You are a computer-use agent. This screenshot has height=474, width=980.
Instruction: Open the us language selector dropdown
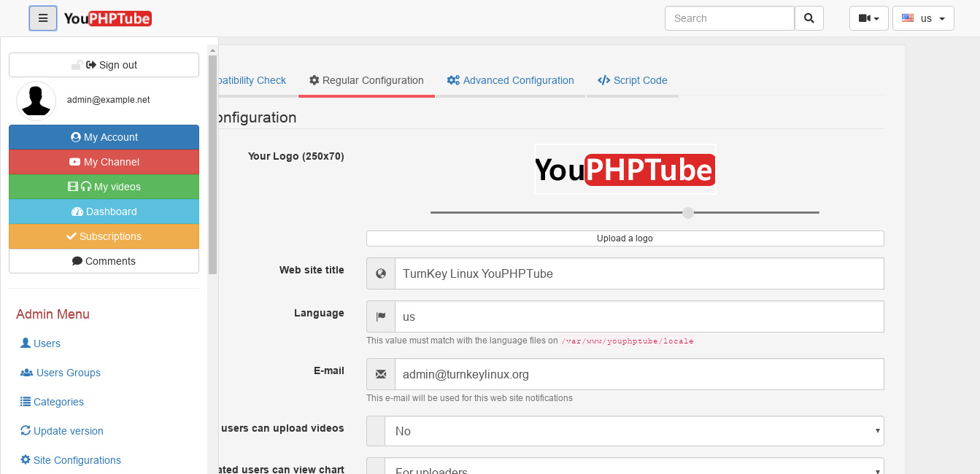pos(923,18)
